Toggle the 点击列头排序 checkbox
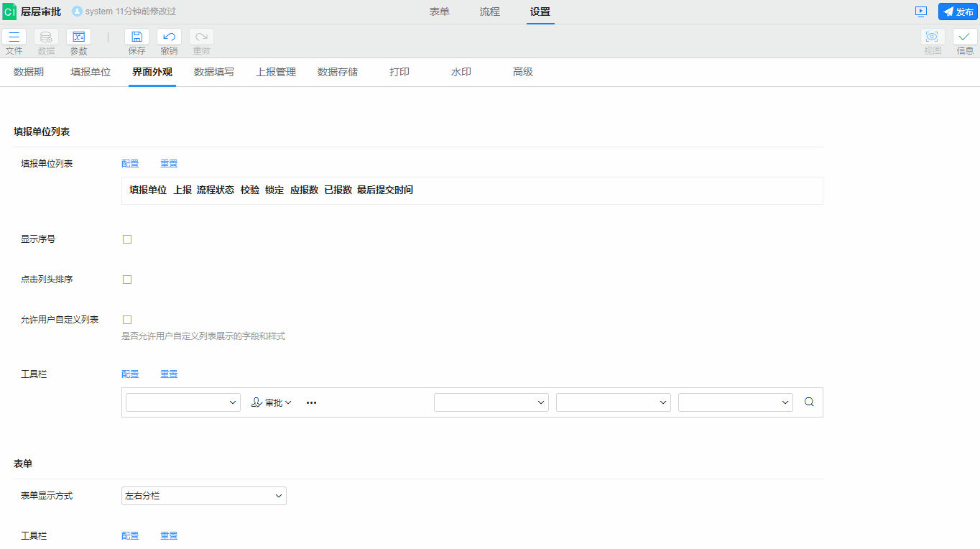 pos(127,280)
